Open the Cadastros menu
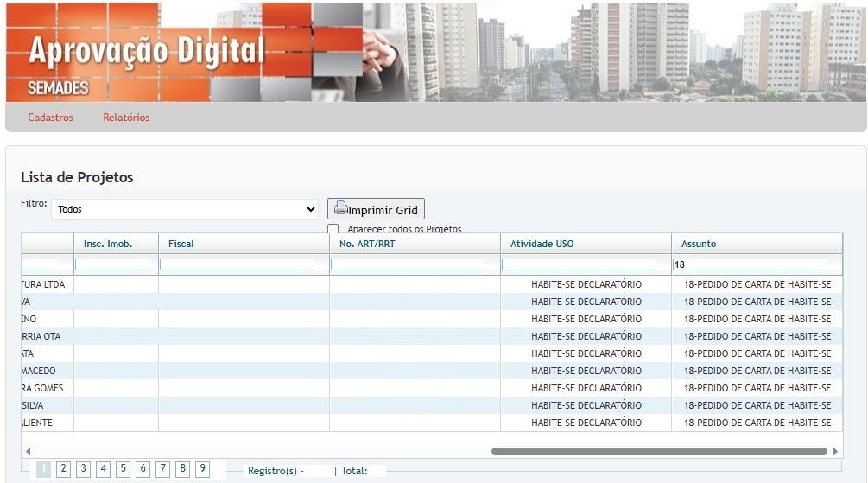 [x=50, y=118]
